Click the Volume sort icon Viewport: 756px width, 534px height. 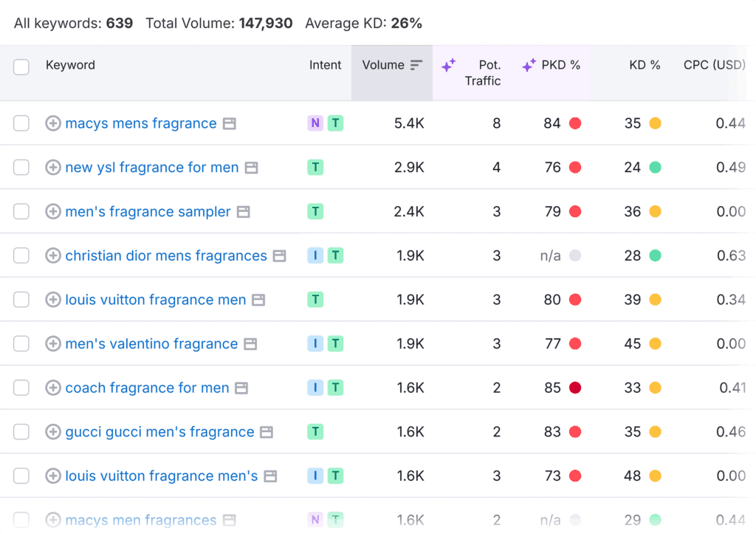415,65
